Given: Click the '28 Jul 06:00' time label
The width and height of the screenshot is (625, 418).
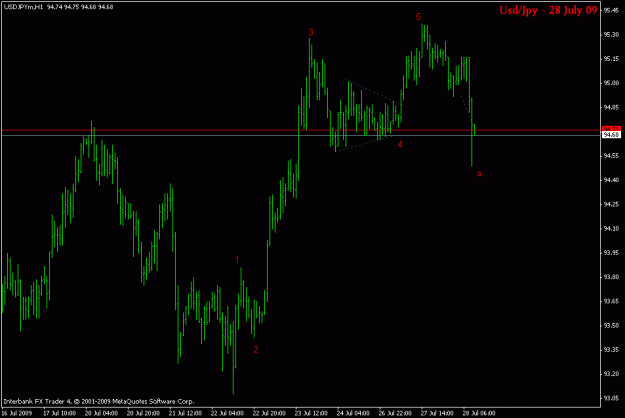Looking at the screenshot, I should pos(479,413).
